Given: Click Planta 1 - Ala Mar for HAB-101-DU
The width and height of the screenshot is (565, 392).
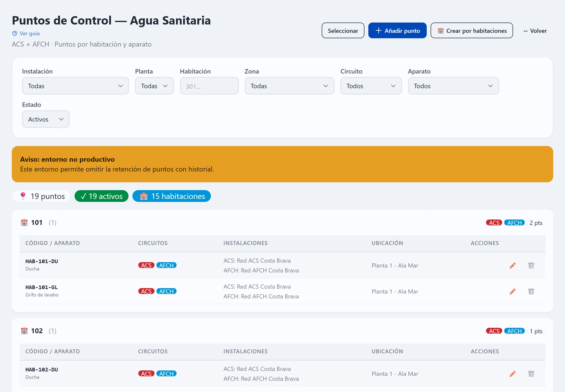Looking at the screenshot, I should (395, 266).
